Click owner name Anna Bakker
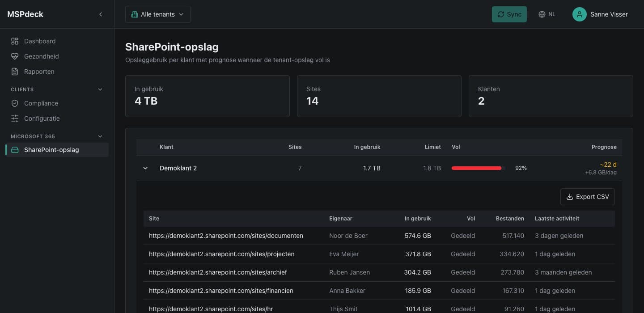 pos(347,291)
